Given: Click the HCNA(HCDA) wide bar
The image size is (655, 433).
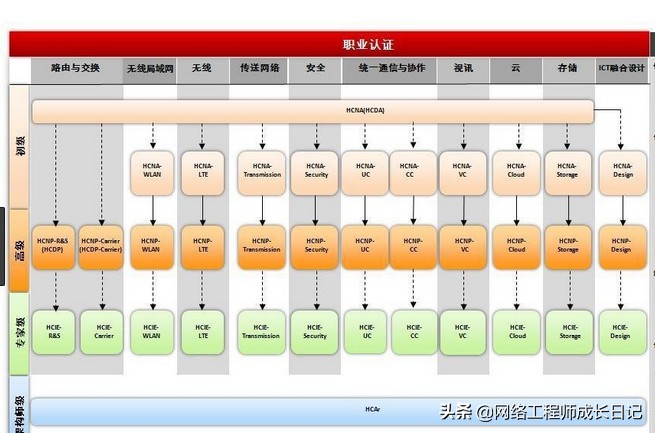Looking at the screenshot, I should pyautogui.click(x=313, y=111).
